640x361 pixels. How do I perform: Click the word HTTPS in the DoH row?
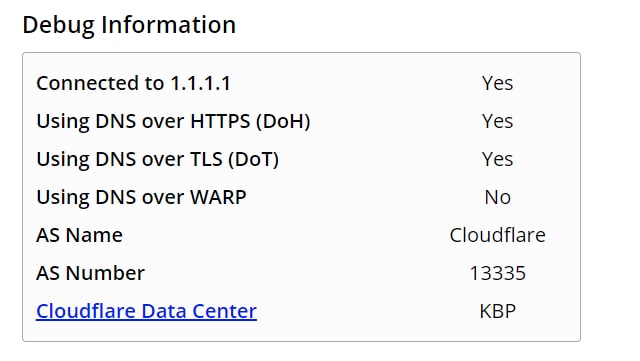pos(220,121)
